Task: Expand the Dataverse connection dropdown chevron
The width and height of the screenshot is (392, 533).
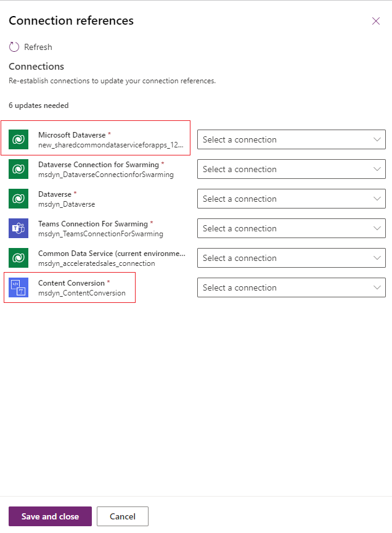Action: pyautogui.click(x=377, y=199)
